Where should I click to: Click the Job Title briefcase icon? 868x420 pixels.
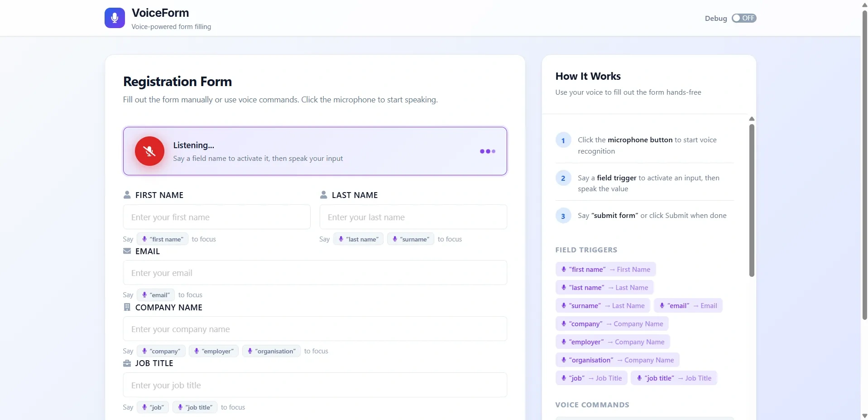click(x=127, y=363)
